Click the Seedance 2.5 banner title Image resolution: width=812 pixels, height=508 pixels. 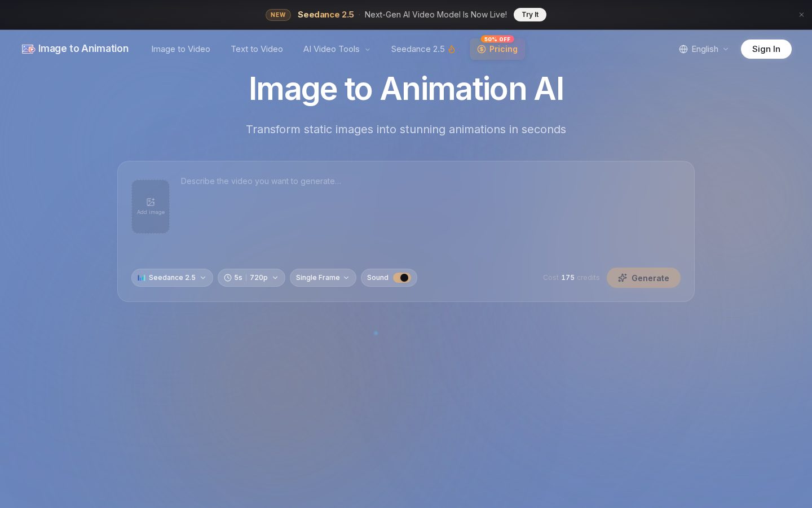(326, 15)
